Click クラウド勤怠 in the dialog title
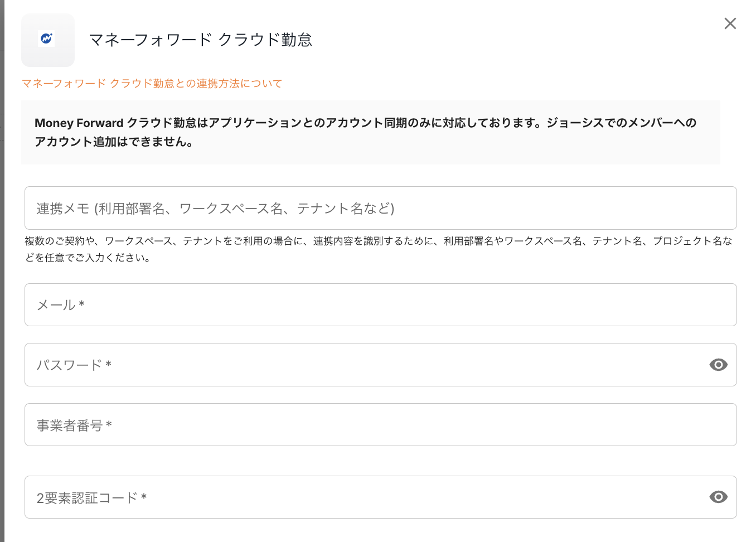This screenshot has height=542, width=756. point(265,40)
